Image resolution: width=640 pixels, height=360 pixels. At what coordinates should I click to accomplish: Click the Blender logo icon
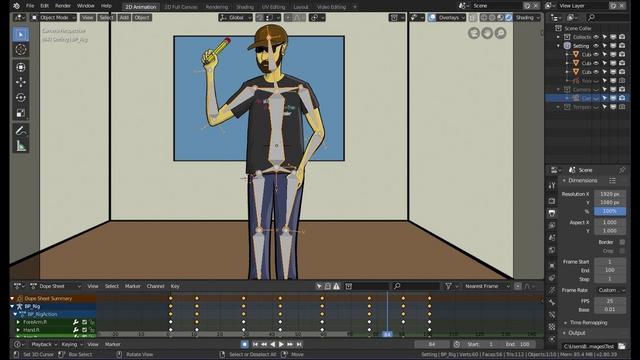16,6
